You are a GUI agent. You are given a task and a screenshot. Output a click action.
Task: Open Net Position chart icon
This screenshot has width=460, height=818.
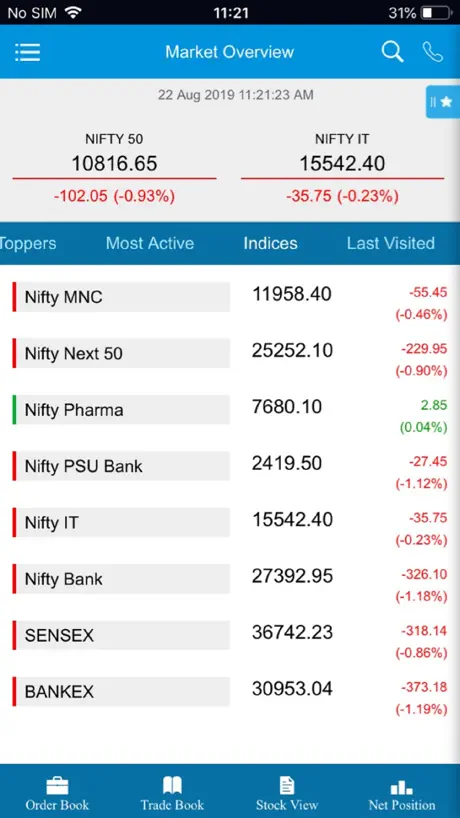coord(402,787)
